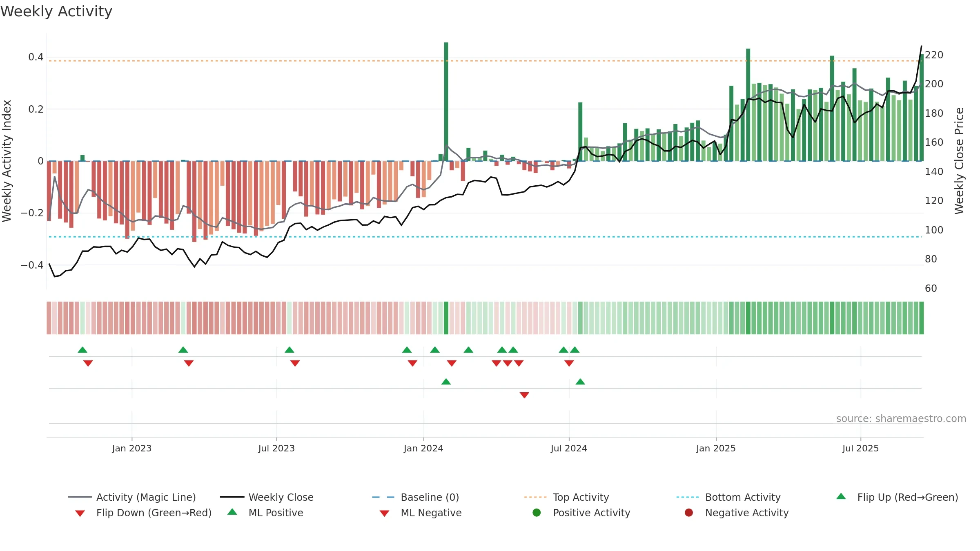Image resolution: width=980 pixels, height=551 pixels.
Task: Click the "Weekly Activity" chart title
Action: pos(56,11)
